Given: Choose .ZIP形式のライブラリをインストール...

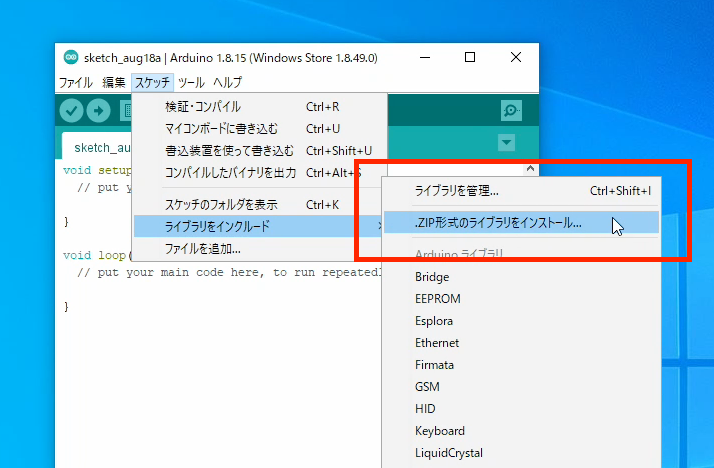Looking at the screenshot, I should click(x=521, y=223).
